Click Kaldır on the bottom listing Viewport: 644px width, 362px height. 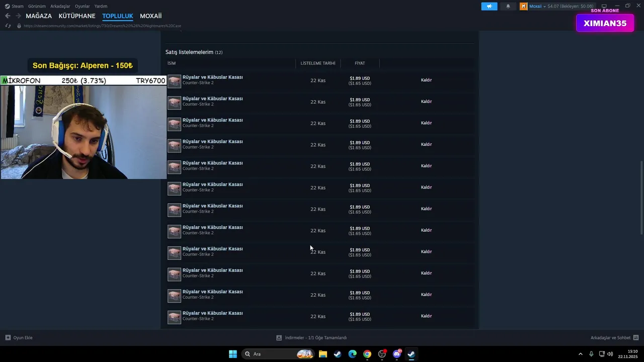click(426, 316)
